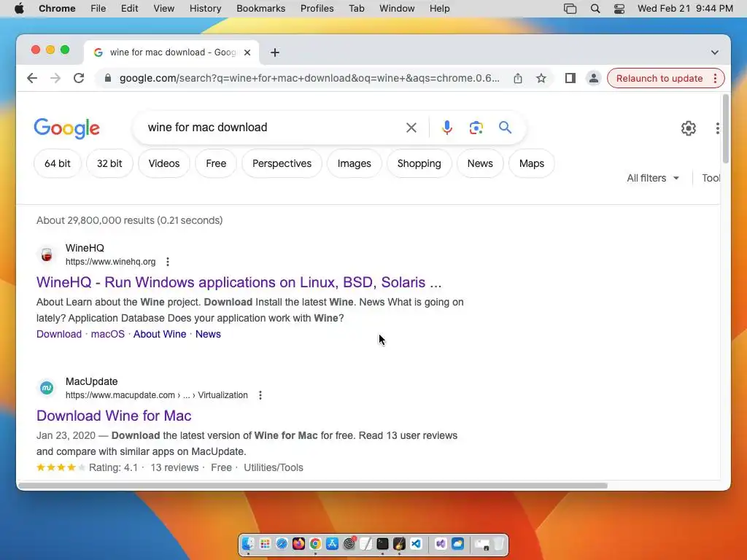The image size is (747, 560).
Task: Close the wine for mac download tab
Action: [247, 52]
